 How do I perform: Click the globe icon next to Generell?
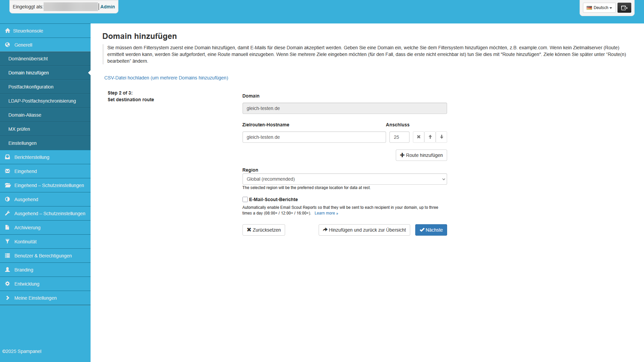tap(7, 45)
